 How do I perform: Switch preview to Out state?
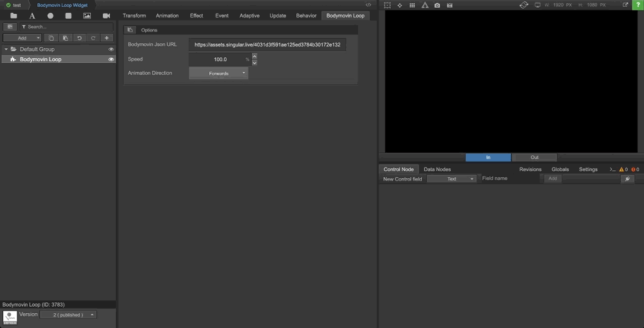pyautogui.click(x=535, y=157)
